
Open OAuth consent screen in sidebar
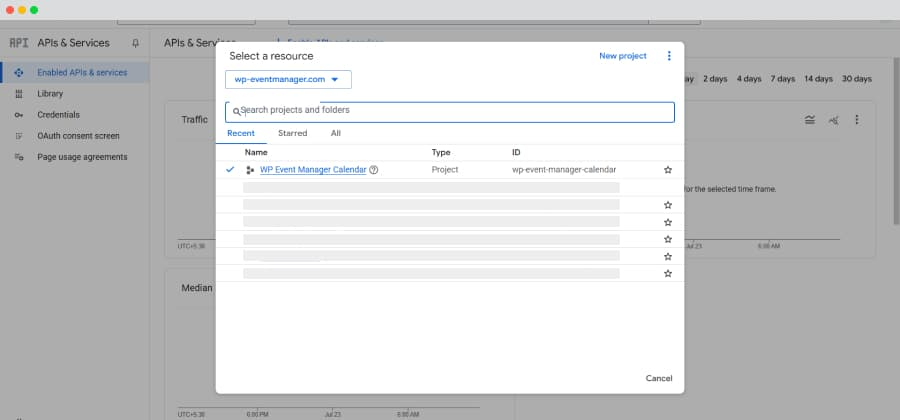[78, 136]
